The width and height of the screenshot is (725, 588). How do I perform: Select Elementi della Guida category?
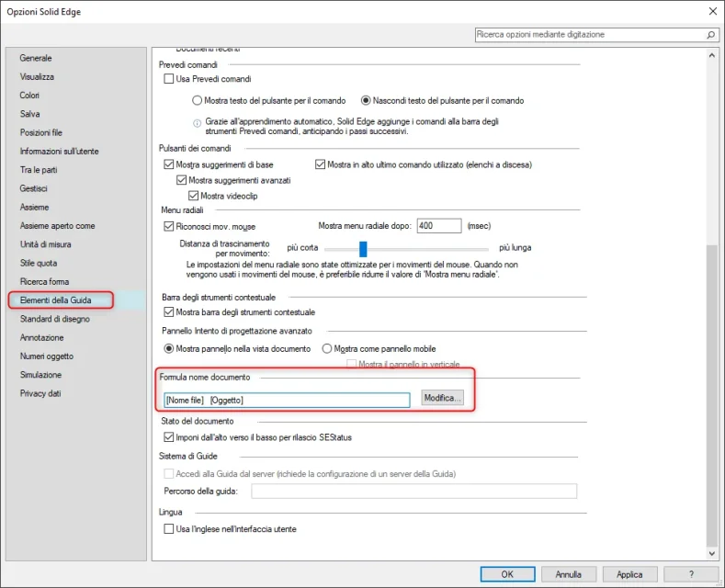(56, 300)
